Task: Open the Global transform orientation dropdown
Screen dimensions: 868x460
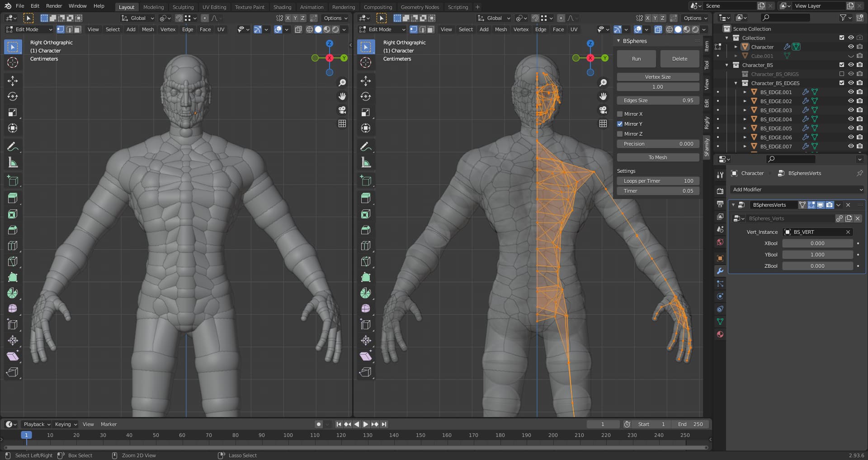Action: click(137, 18)
